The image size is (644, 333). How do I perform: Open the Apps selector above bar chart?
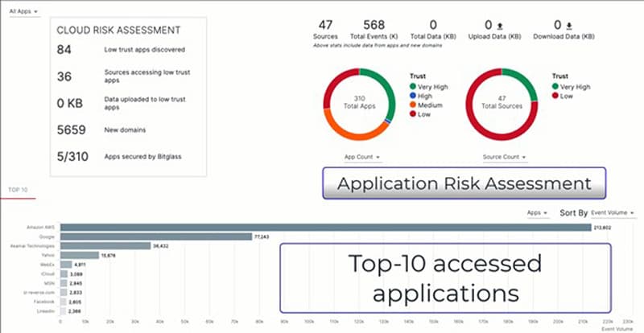click(537, 213)
